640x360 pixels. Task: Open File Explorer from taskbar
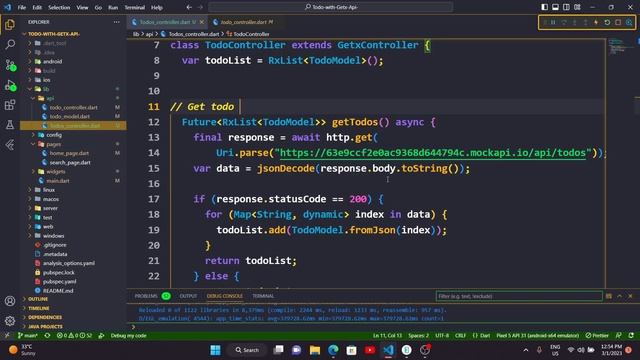point(315,350)
